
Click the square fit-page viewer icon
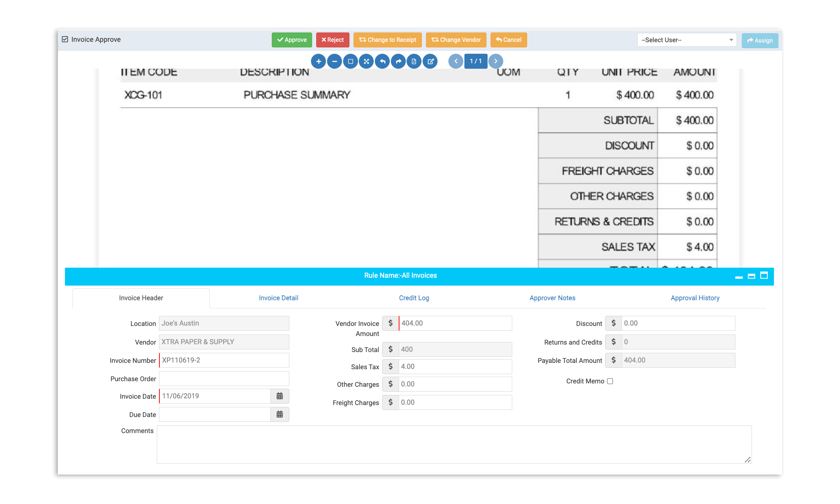tap(350, 61)
